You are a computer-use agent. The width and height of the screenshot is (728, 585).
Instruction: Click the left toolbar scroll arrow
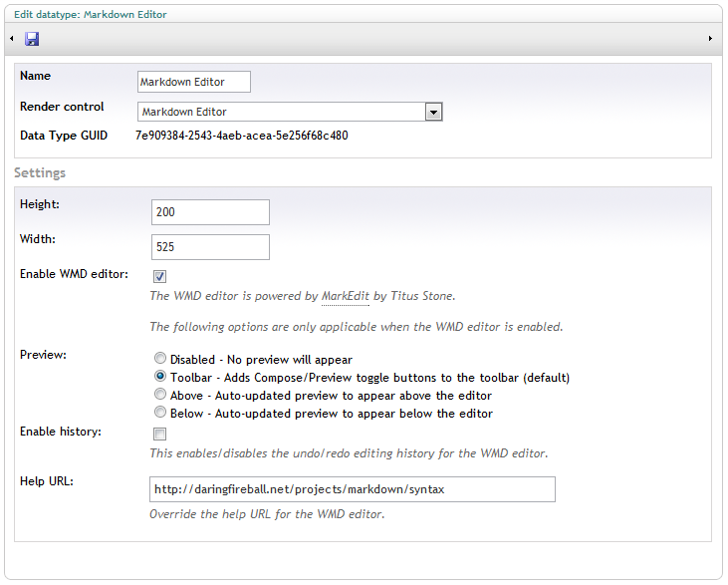click(12, 39)
